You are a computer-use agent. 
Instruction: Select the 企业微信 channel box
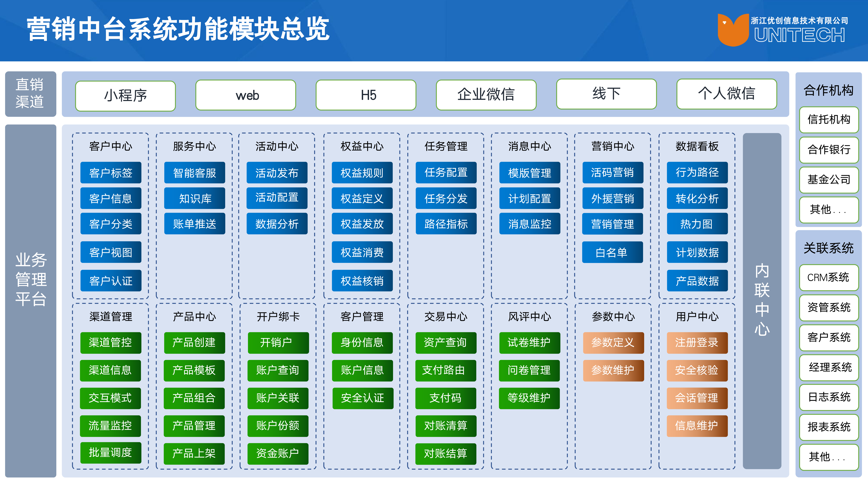point(486,95)
